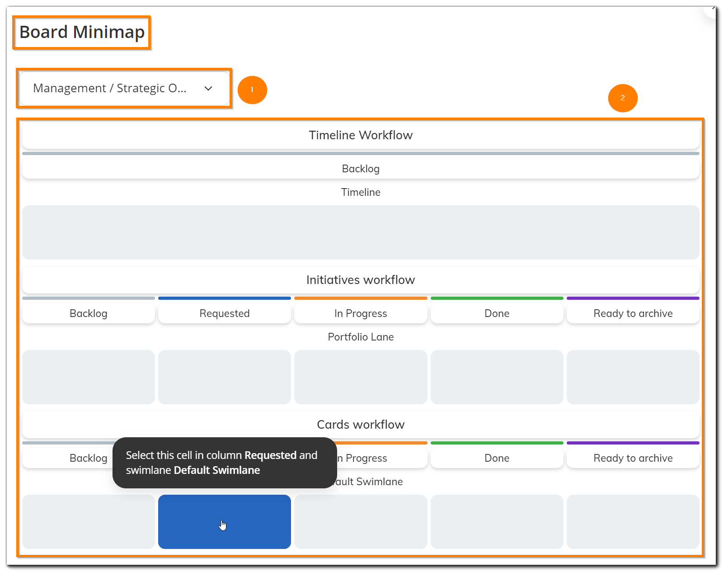Viewport: 728px width, 577px height.
Task: Click the orange number 2 marker
Action: coord(622,98)
